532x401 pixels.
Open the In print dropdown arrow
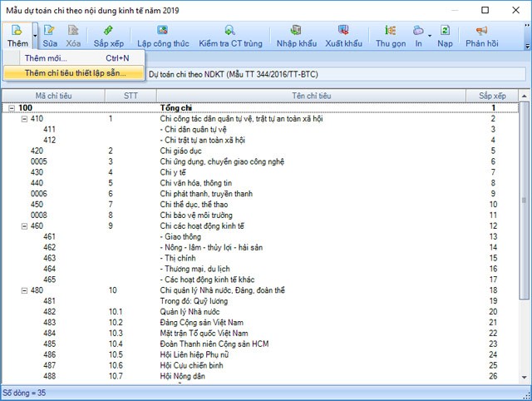429,35
